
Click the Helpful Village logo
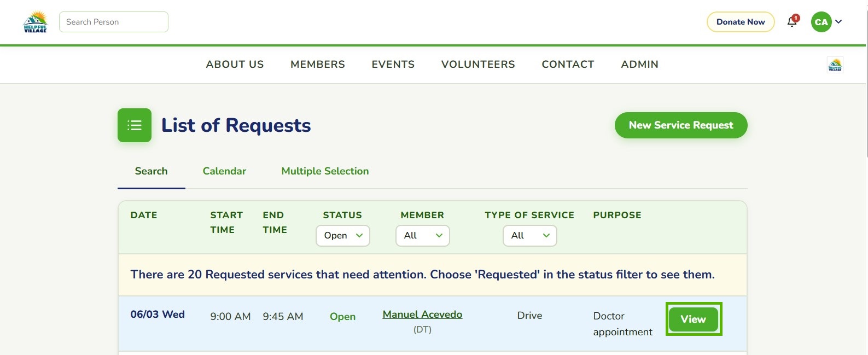[x=36, y=22]
